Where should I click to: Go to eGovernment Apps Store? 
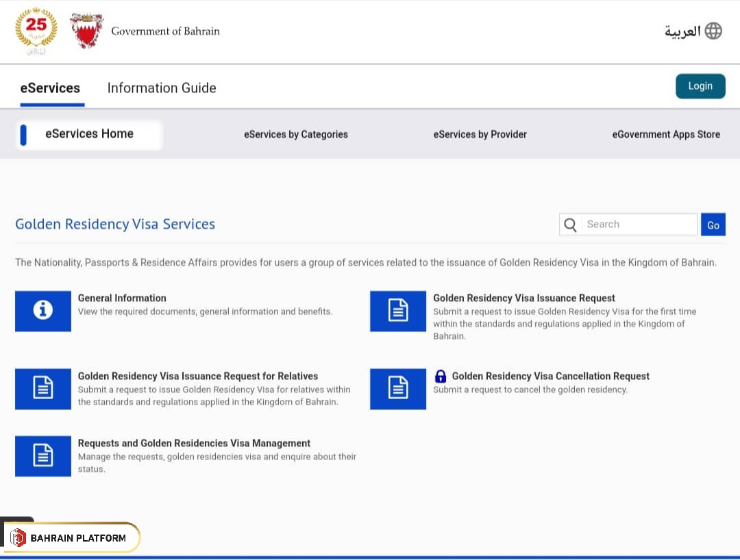[x=666, y=134]
